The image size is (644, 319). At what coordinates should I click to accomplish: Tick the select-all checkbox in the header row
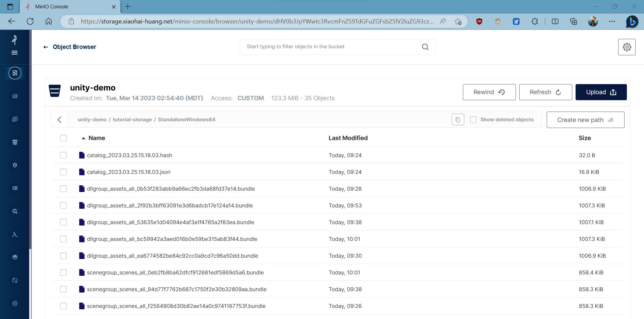click(x=63, y=138)
